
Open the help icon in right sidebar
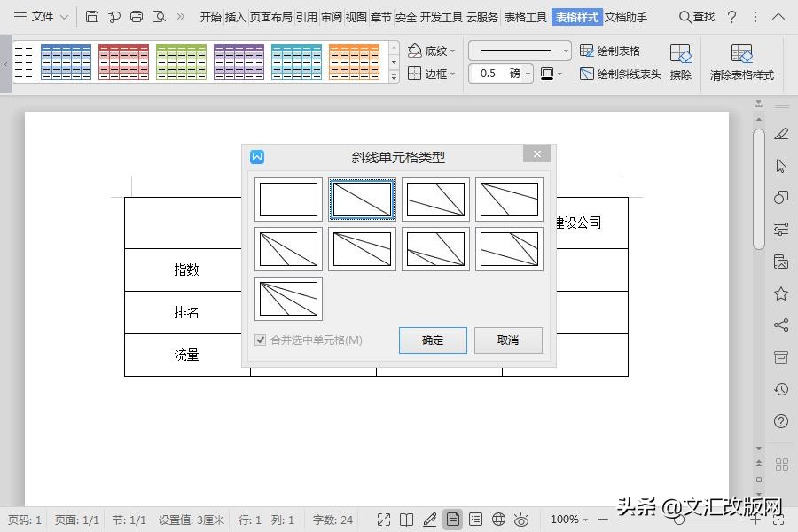[x=780, y=420]
